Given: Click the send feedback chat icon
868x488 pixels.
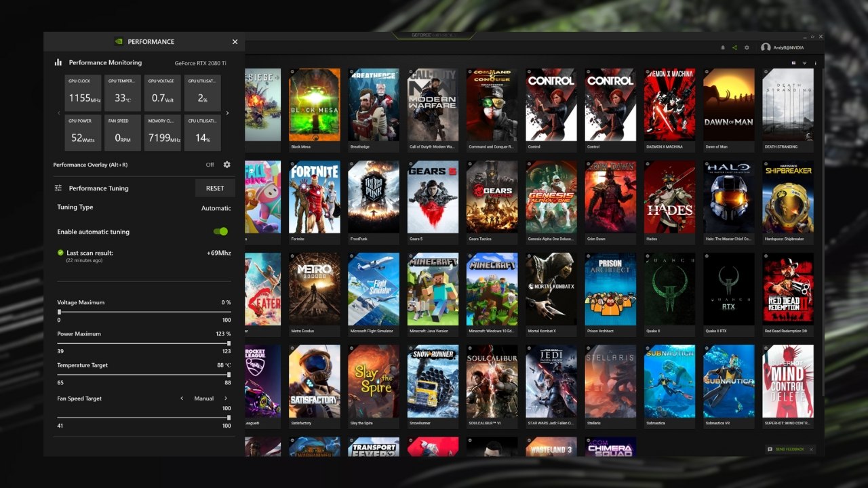Looking at the screenshot, I should tap(770, 449).
